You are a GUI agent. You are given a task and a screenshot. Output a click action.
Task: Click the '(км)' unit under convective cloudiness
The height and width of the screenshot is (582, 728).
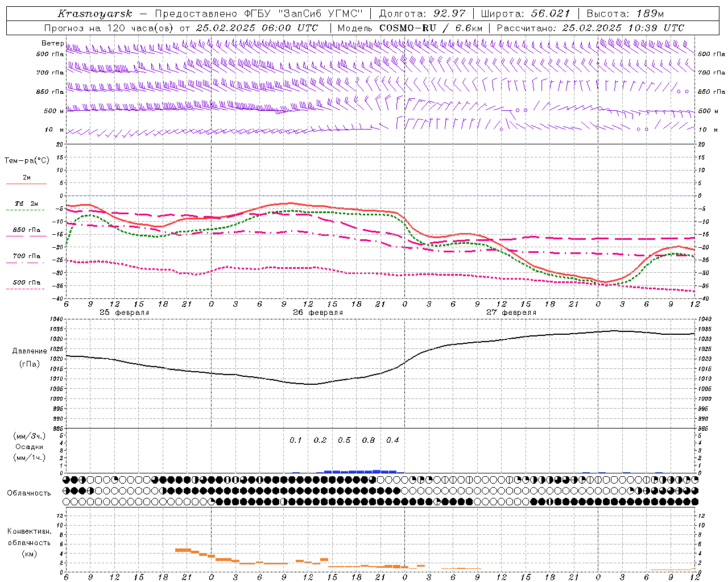30,554
